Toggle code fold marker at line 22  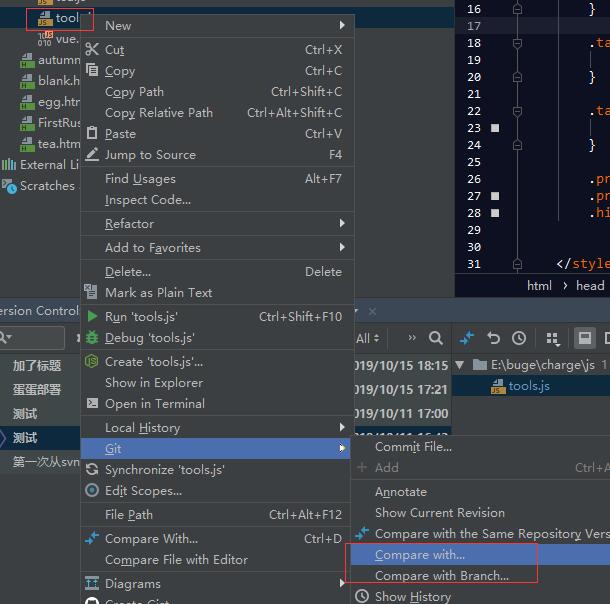click(x=517, y=111)
